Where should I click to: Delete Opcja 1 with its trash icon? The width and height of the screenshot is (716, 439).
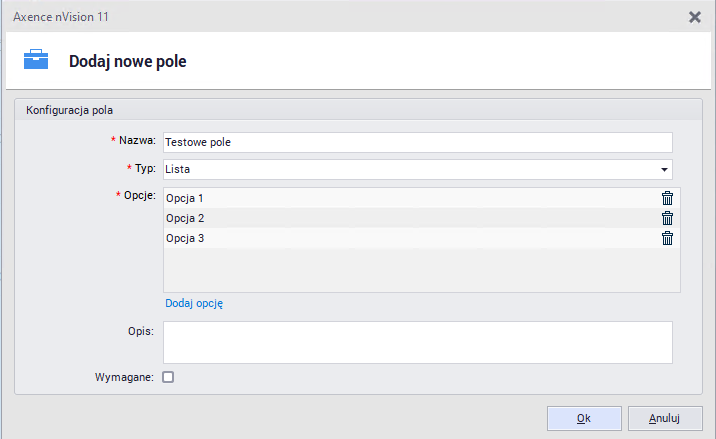pos(667,198)
